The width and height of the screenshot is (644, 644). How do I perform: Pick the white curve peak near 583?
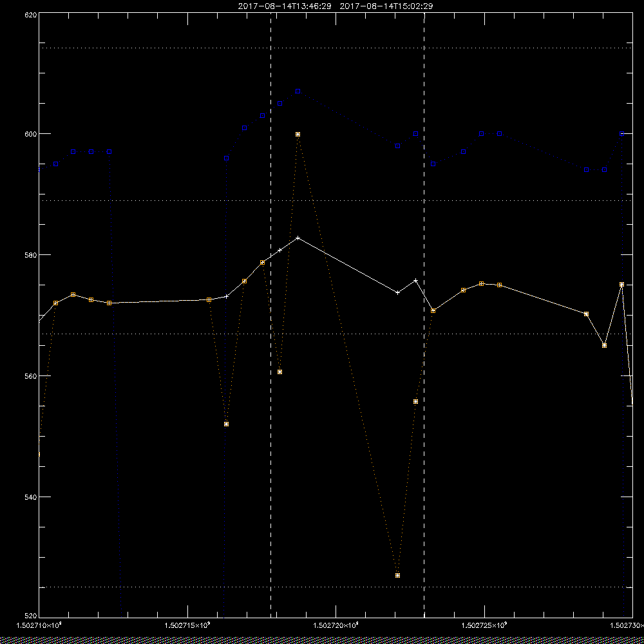coord(298,238)
